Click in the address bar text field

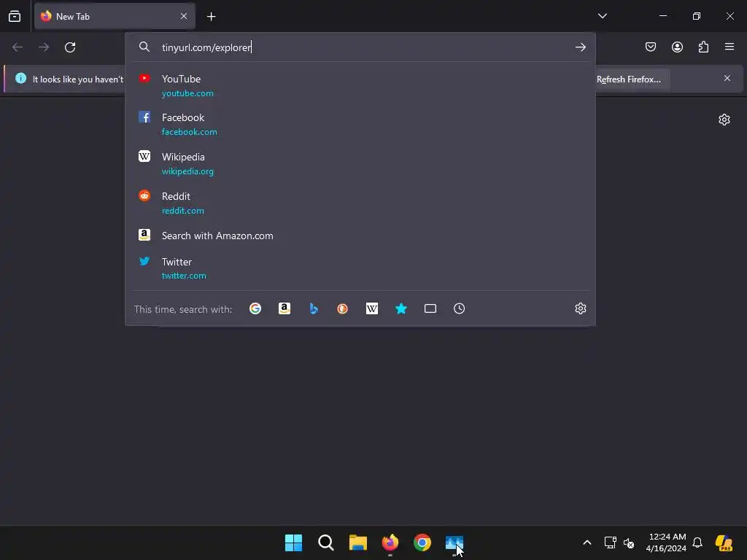[362, 47]
